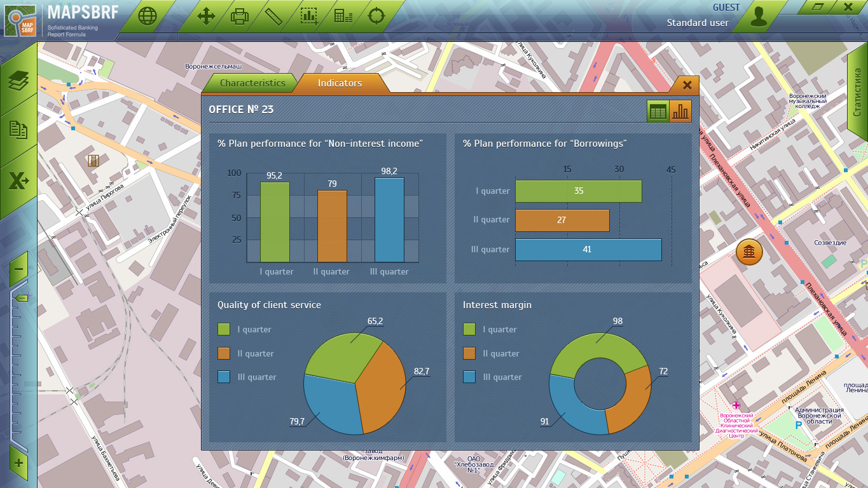Switch to bar chart view in Office panel
The width and height of the screenshot is (868, 488).
pyautogui.click(x=680, y=112)
